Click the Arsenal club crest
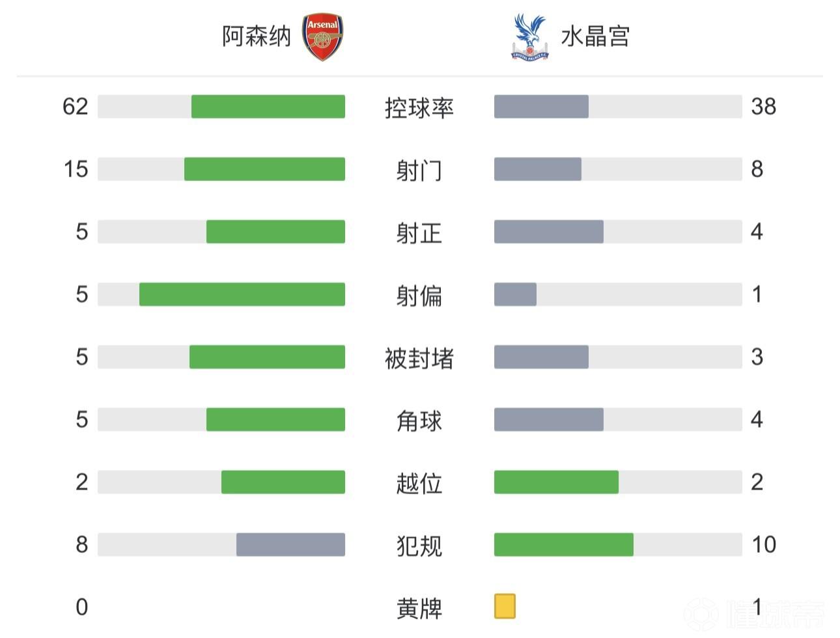Image resolution: width=840 pixels, height=638 pixels. click(322, 38)
